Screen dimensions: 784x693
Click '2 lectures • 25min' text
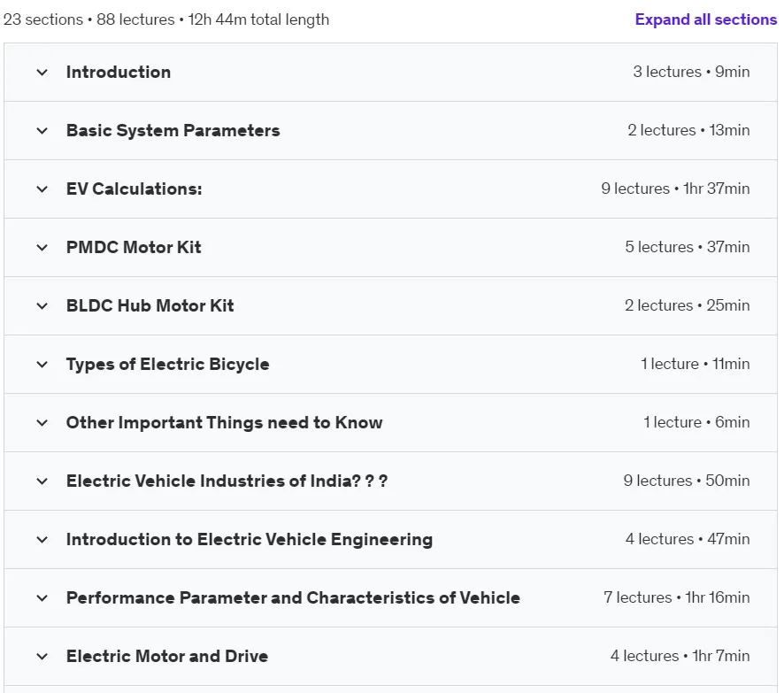[687, 305]
